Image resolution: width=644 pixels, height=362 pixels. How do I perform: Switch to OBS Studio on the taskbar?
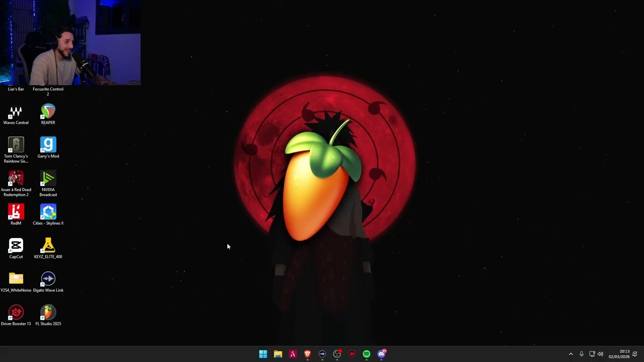tap(337, 354)
